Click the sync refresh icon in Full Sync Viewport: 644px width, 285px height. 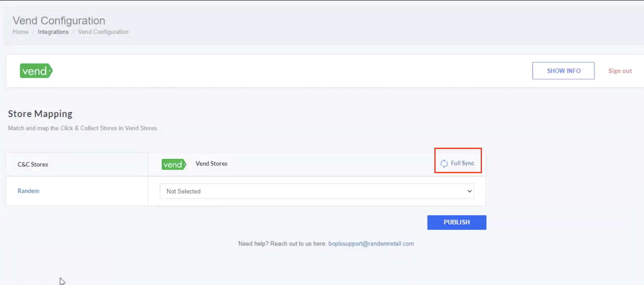pyautogui.click(x=444, y=163)
